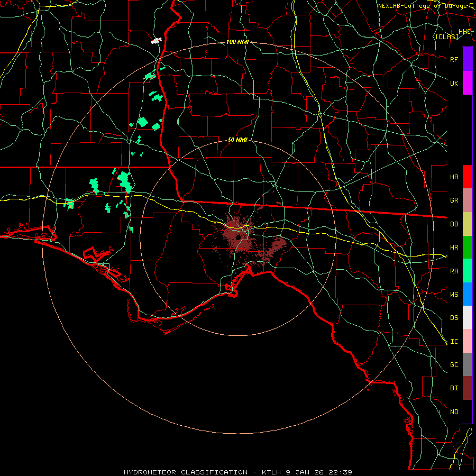Click the RA legend label
Screen dimensions: 476x476
(454, 271)
